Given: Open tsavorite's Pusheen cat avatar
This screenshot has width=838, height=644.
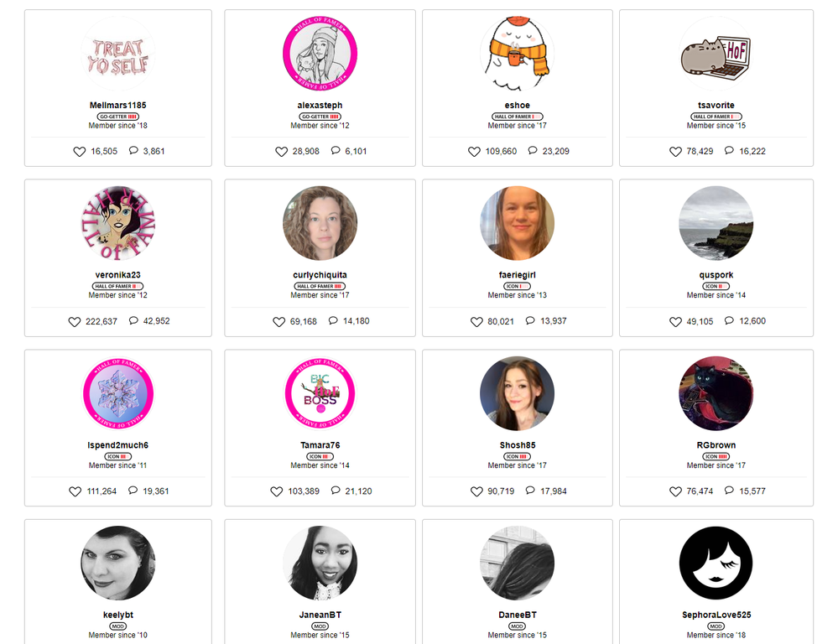Looking at the screenshot, I should [x=716, y=54].
